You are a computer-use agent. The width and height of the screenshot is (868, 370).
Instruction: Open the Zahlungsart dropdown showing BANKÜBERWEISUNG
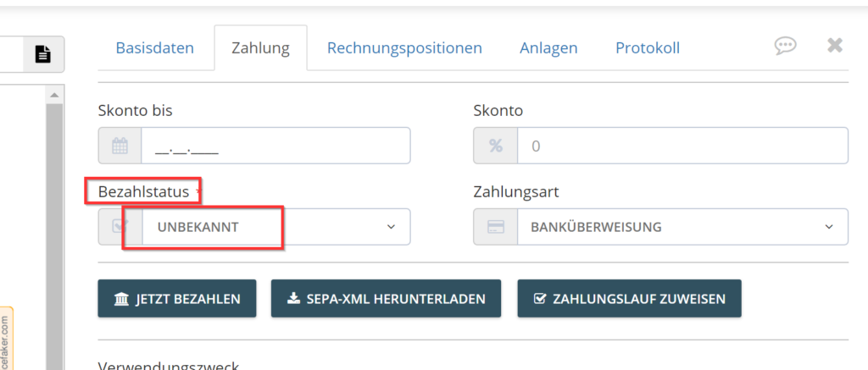pyautogui.click(x=682, y=227)
